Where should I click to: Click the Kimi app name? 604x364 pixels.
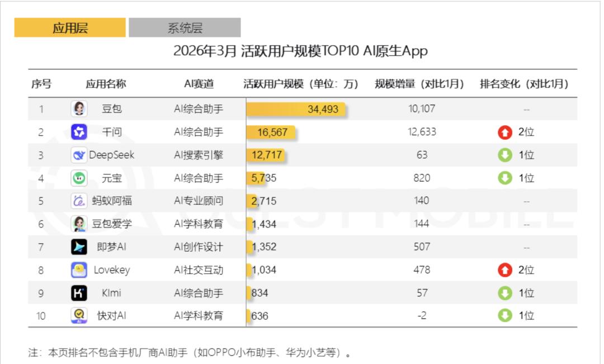tap(111, 293)
